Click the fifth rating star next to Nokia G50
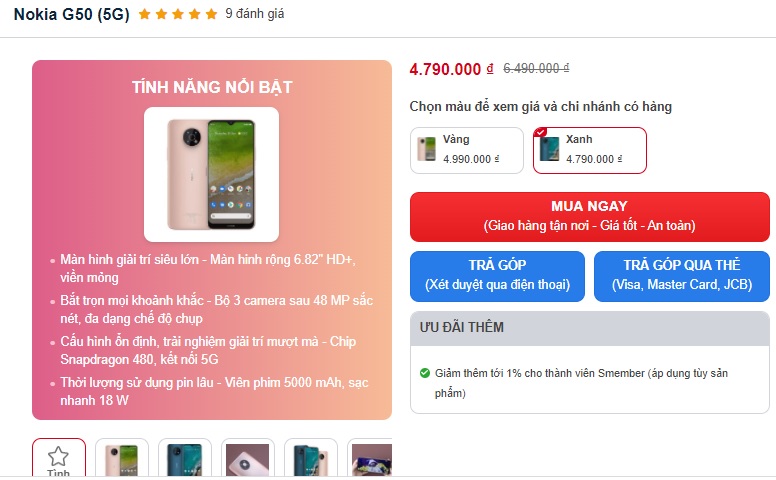The height and width of the screenshot is (480, 776). pos(211,15)
